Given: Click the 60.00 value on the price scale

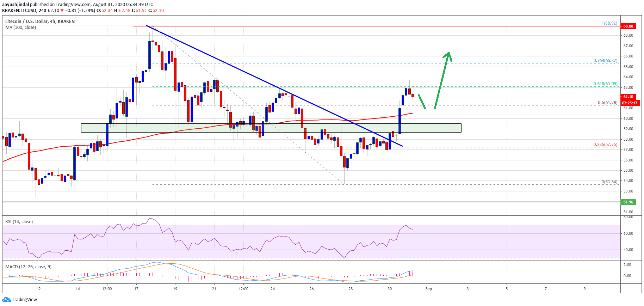Looking at the screenshot, I should coord(628,119).
